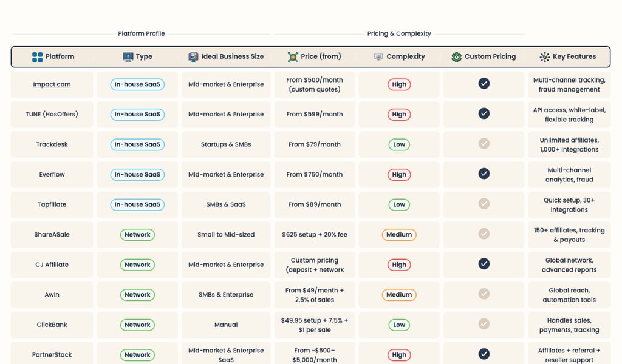Screen dimensions: 622x364
Task: Click the Medium complexity badge for Awin
Action: click(399, 295)
